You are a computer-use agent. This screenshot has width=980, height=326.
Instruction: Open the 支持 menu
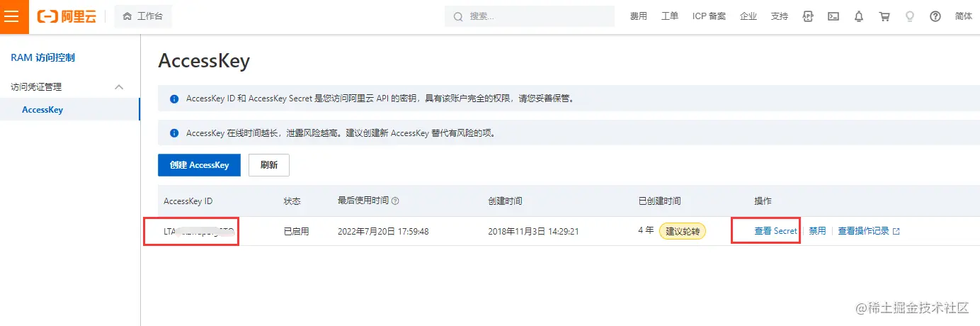tap(779, 16)
